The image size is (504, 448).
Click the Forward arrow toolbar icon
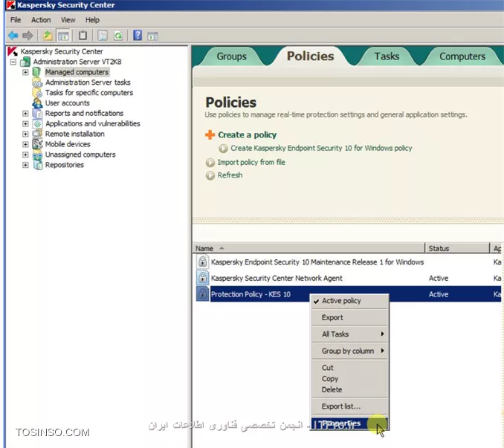click(x=28, y=36)
